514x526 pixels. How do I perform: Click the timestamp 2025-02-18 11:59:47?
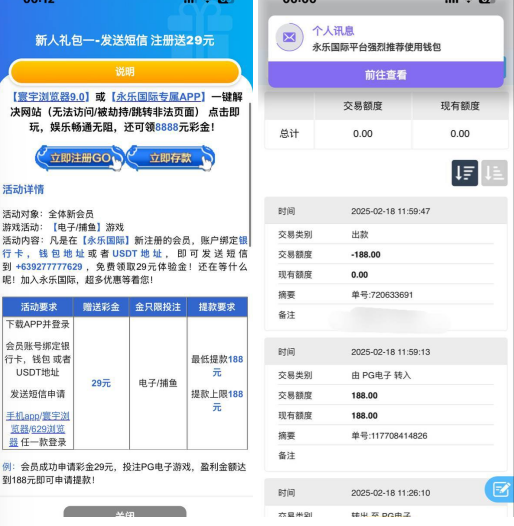pos(391,211)
